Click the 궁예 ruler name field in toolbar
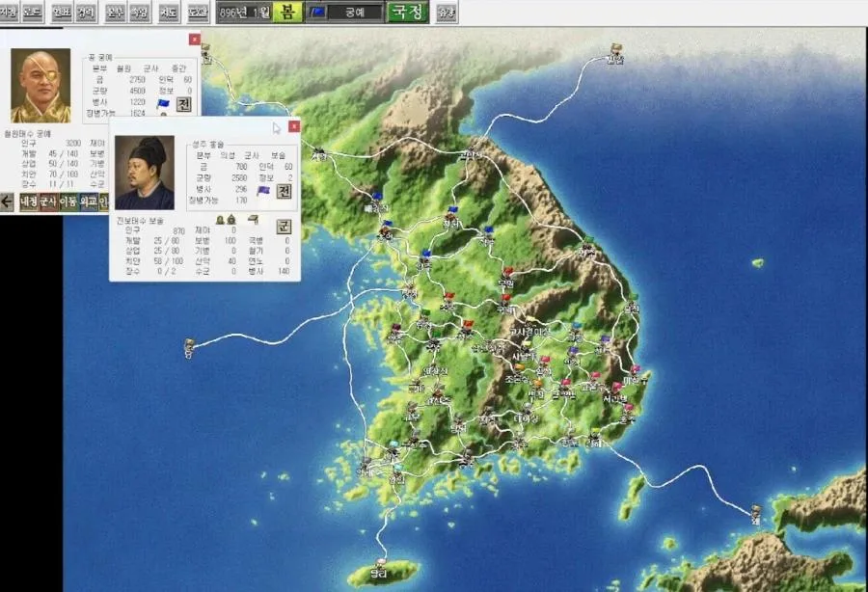Image resolution: width=868 pixels, height=592 pixels. point(355,12)
